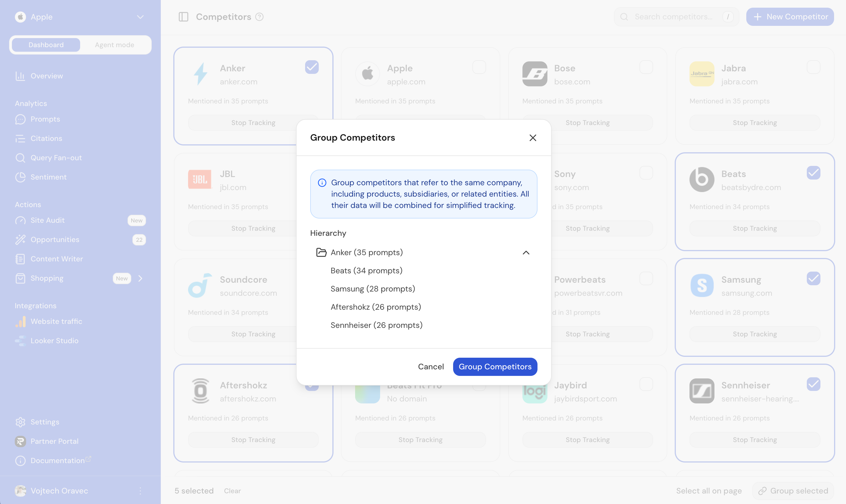846x504 pixels.
Task: Click the Shopping bag icon
Action: (20, 278)
